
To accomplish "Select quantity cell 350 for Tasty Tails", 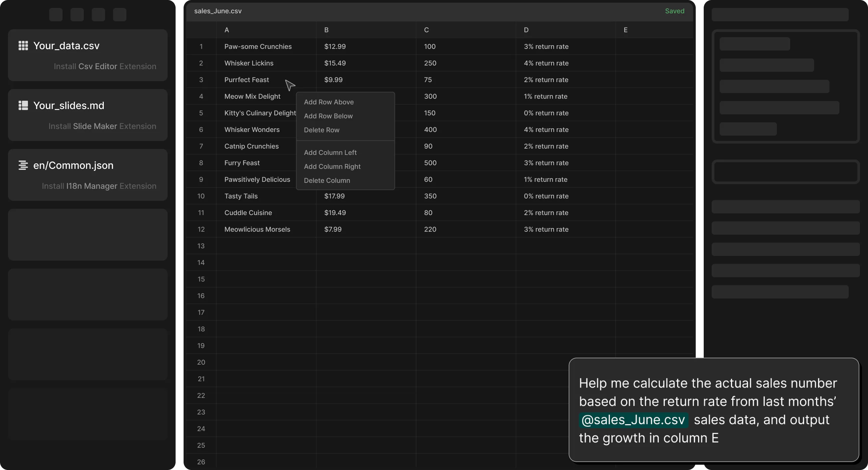I will point(466,196).
